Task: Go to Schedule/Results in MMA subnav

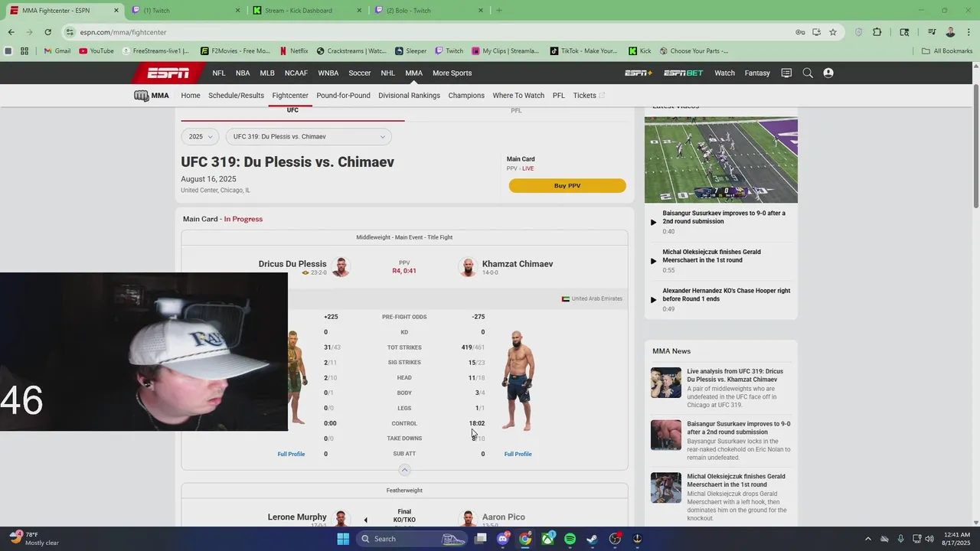Action: pyautogui.click(x=236, y=96)
